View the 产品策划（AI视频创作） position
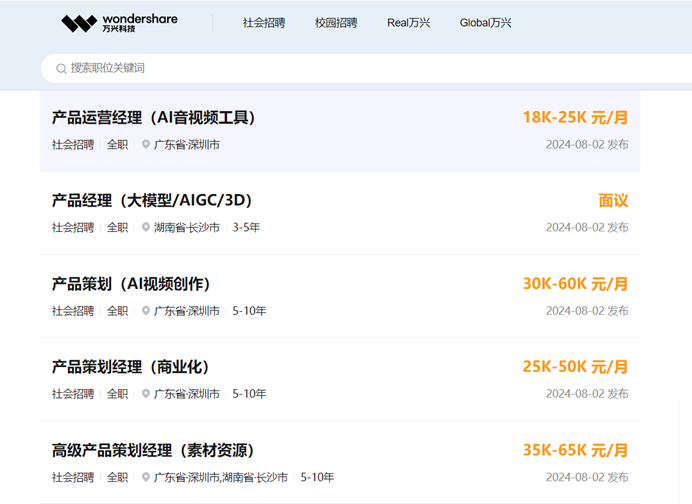 tap(131, 284)
